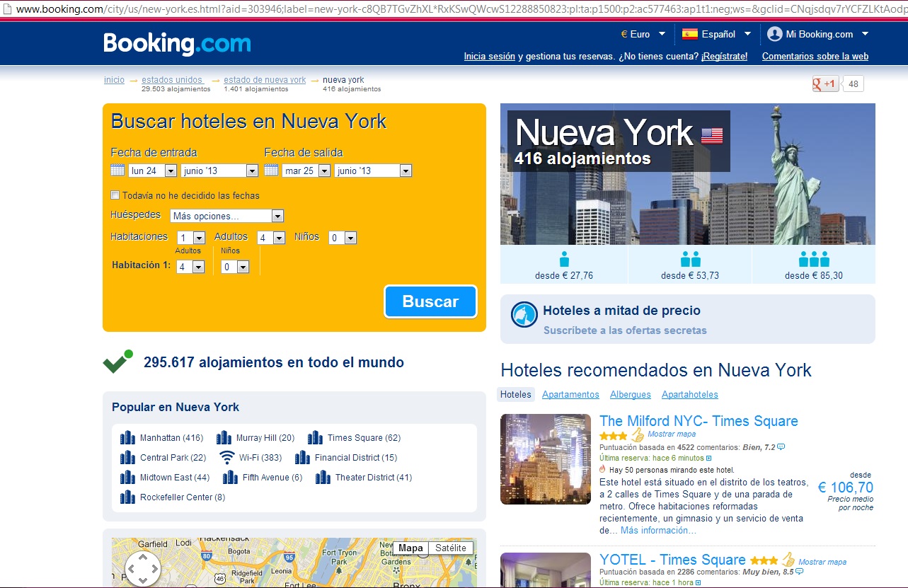Click the Murray Hill building icon
The image size is (908, 588).
pyautogui.click(x=224, y=438)
